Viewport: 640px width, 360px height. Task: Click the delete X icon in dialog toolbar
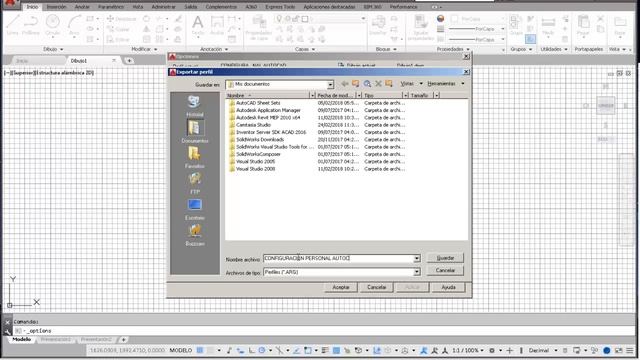(x=378, y=84)
